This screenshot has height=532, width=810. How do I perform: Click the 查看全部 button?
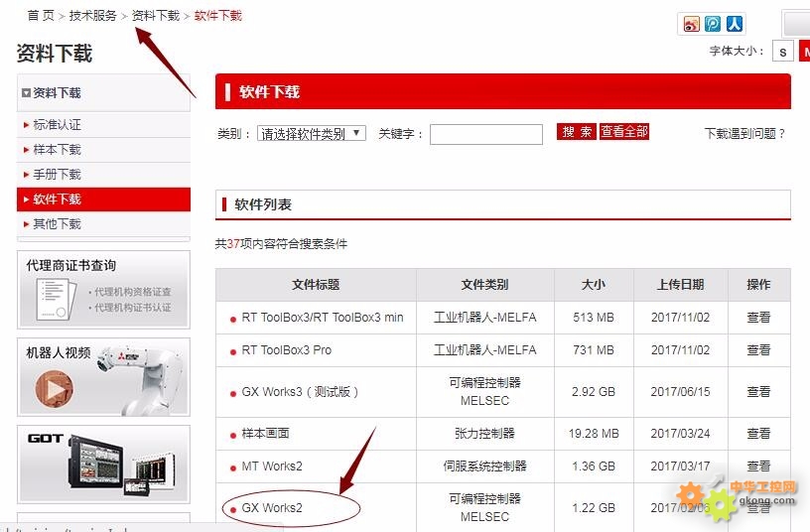click(x=624, y=132)
